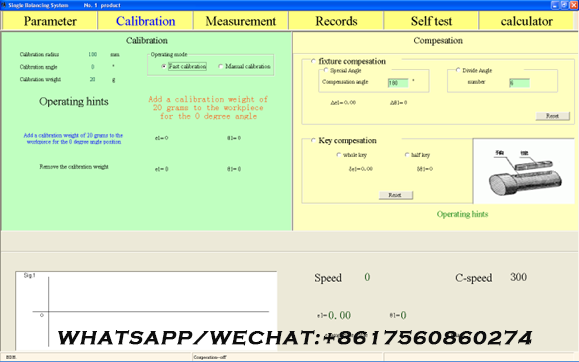Screen dimensions: 579x362
Task: Click the shaft key illustration image
Action: (524, 171)
